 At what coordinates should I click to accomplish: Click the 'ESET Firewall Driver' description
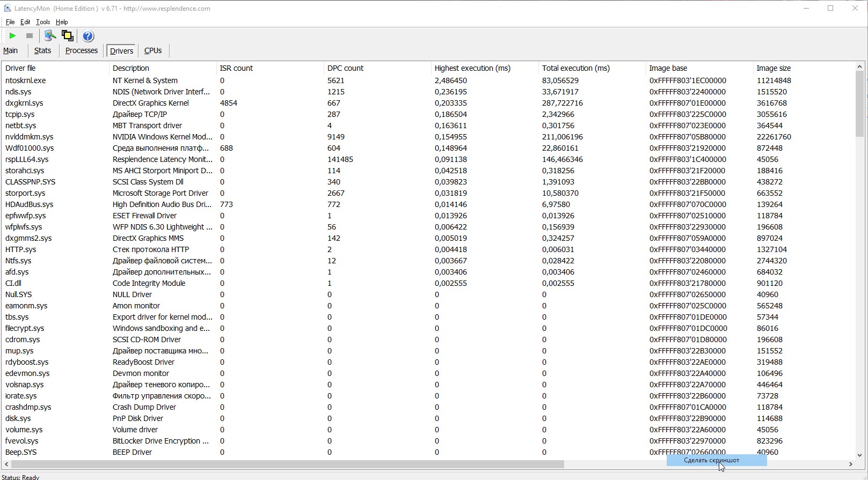pos(144,216)
